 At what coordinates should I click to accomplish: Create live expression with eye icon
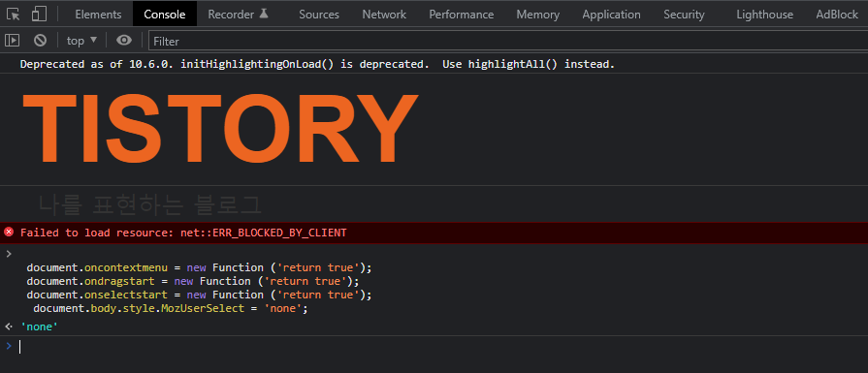tap(124, 41)
